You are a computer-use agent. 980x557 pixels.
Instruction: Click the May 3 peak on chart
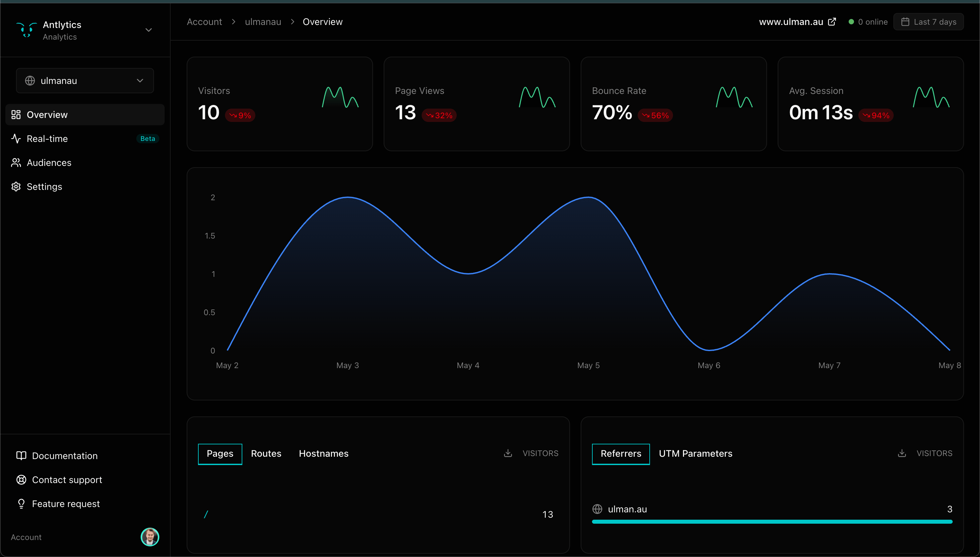[x=348, y=198]
